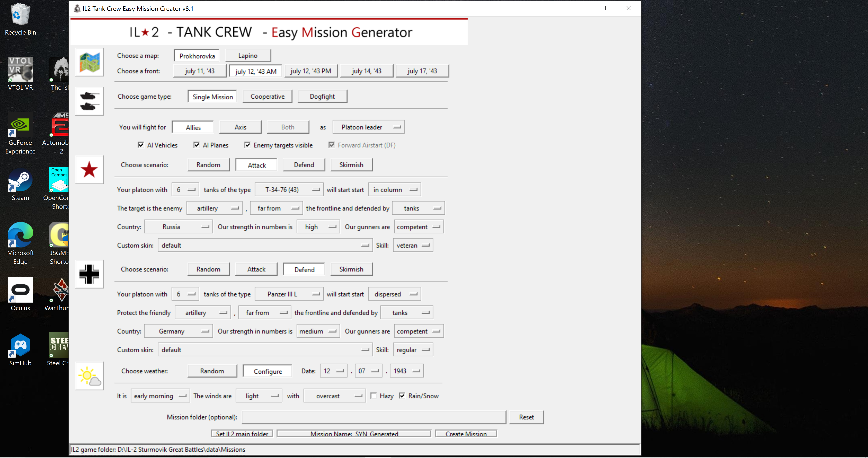This screenshot has height=458, width=868.
Task: Click the Create Mission button
Action: coord(466,434)
